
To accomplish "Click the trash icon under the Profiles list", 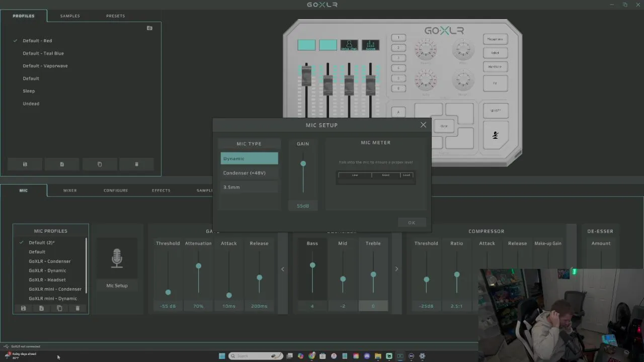I will click(x=136, y=164).
